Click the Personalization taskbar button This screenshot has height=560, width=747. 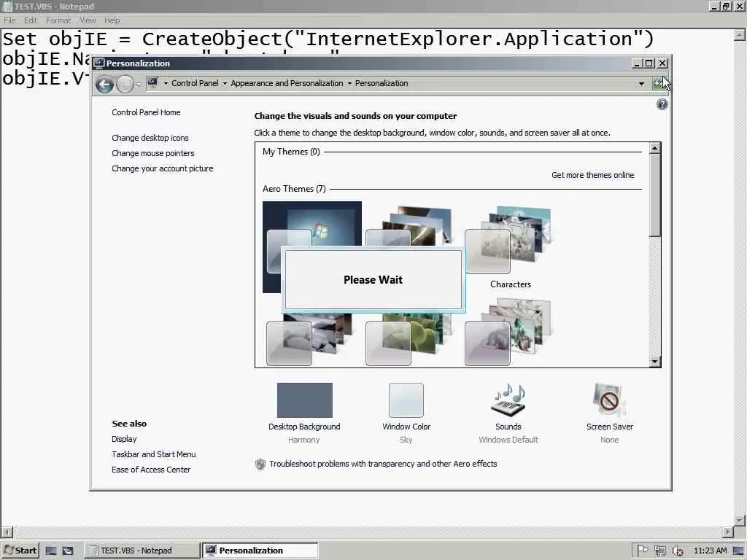pyautogui.click(x=260, y=551)
